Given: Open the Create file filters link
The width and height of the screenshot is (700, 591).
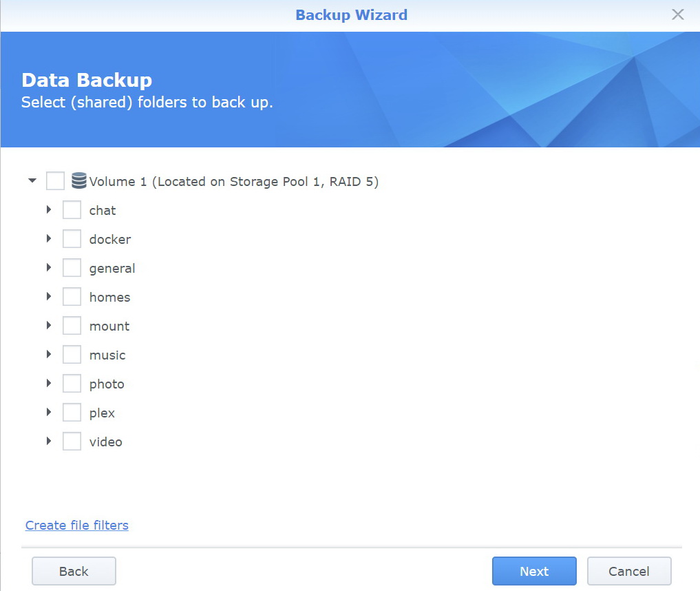Looking at the screenshot, I should [x=77, y=526].
